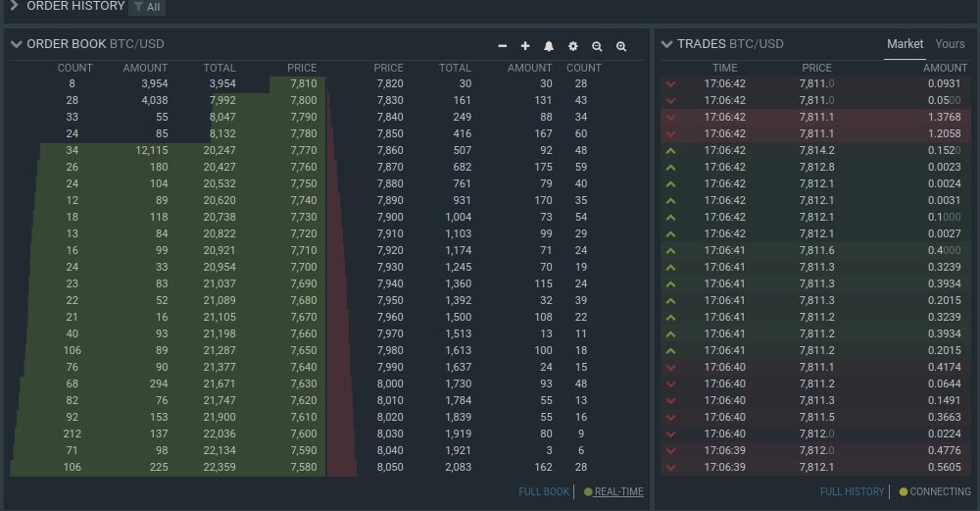This screenshot has width=980, height=511.
Task: Click the TIME header in Trades
Action: (725, 68)
